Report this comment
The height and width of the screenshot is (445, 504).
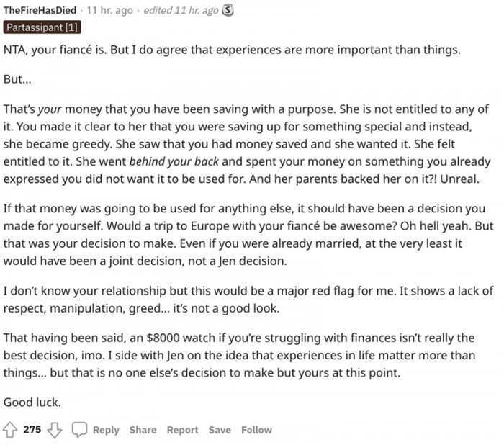click(x=183, y=430)
